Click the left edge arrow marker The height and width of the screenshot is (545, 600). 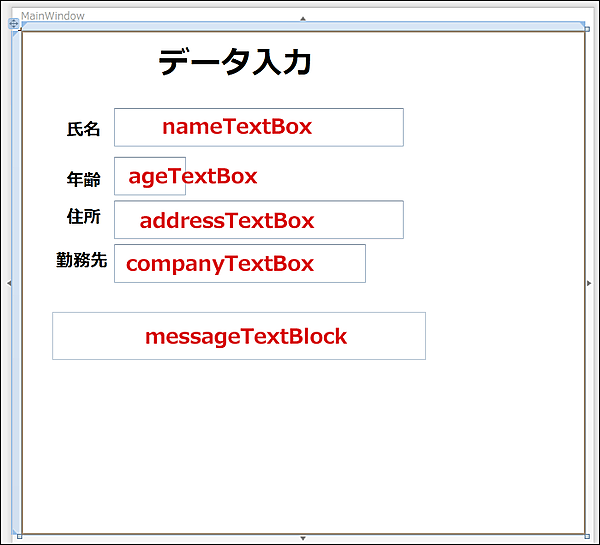coord(9,283)
